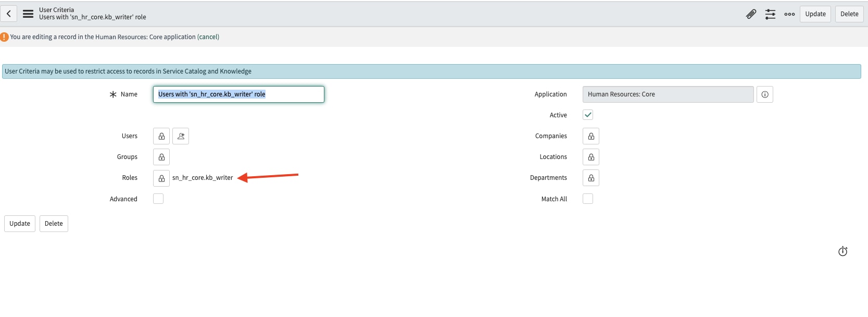This screenshot has height=317, width=868.
Task: Click the back arrow button
Action: [9, 14]
